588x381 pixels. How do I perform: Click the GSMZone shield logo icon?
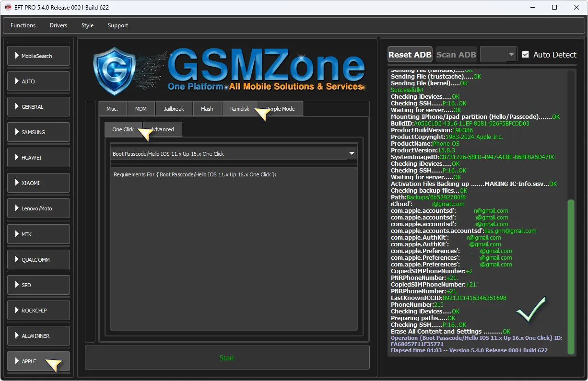click(107, 70)
